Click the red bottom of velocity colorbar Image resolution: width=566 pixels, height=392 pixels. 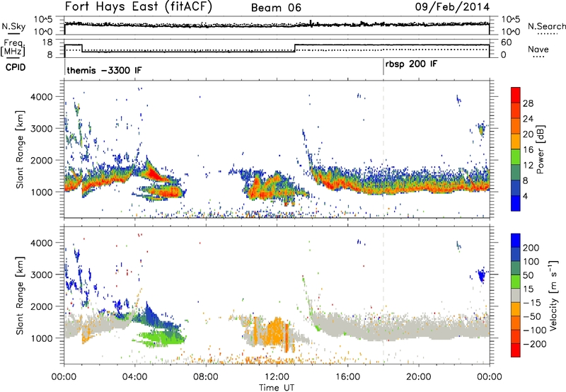pyautogui.click(x=516, y=350)
